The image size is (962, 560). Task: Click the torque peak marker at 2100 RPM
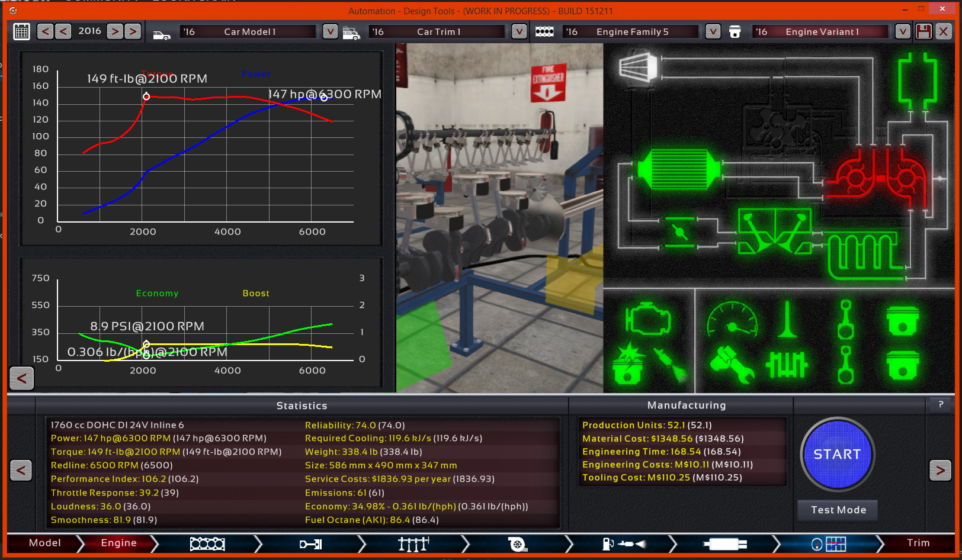146,96
